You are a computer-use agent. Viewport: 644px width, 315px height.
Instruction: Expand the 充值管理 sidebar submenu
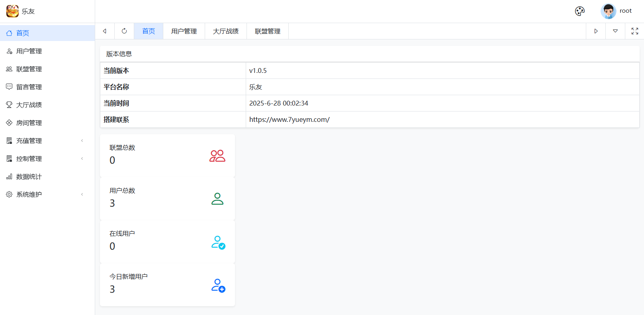29,141
